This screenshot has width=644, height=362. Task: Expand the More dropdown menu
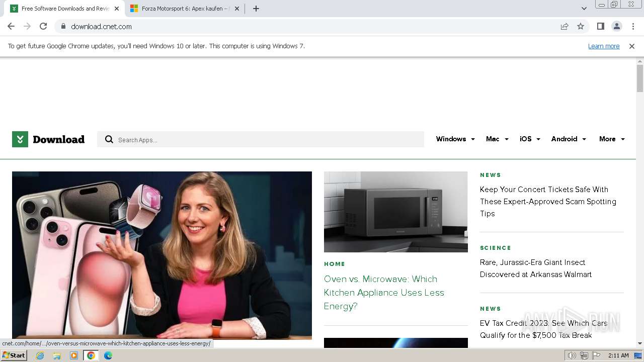(x=612, y=139)
